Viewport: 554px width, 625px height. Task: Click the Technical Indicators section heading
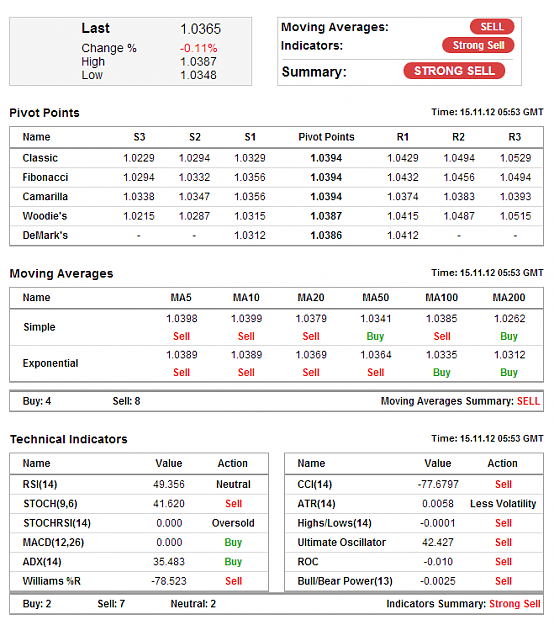point(69,439)
